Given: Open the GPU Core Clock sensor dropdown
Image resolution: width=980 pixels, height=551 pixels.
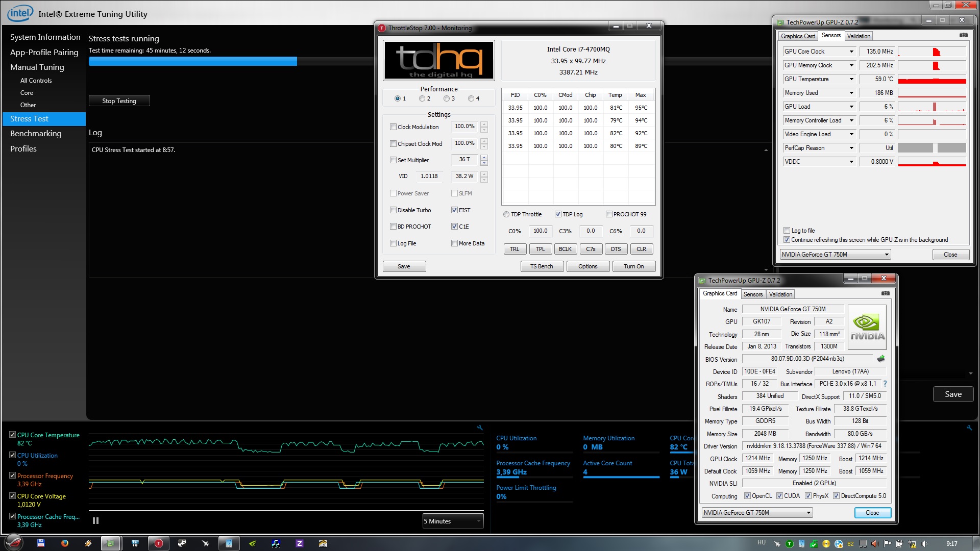Looking at the screenshot, I should tap(851, 52).
